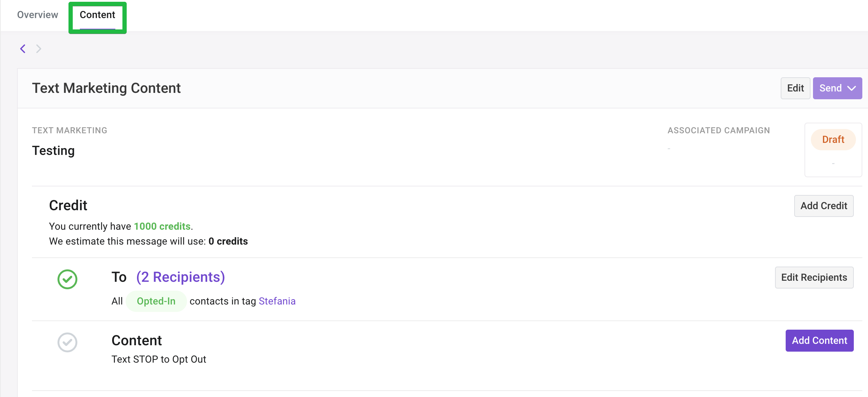The width and height of the screenshot is (868, 397).
Task: Click the Text Marketing Content heading
Action: (106, 88)
